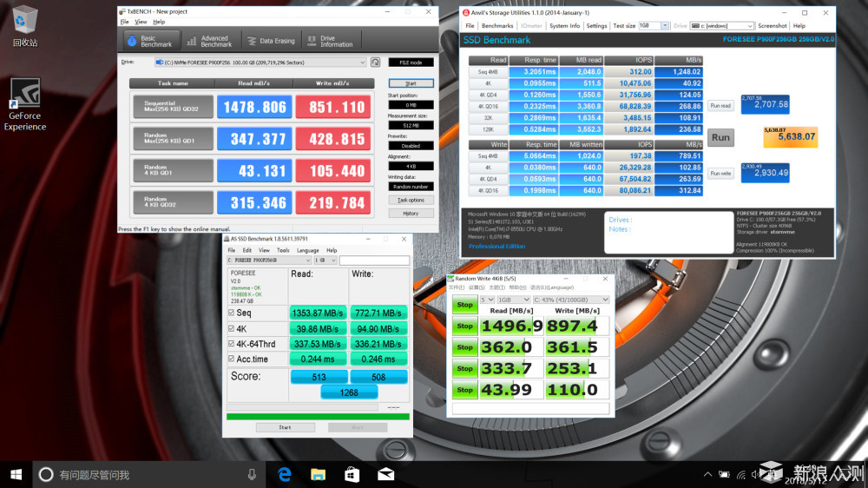Open the Drive Information tab in TxBENCH
Image resolution: width=868 pixels, height=488 pixels.
(331, 41)
